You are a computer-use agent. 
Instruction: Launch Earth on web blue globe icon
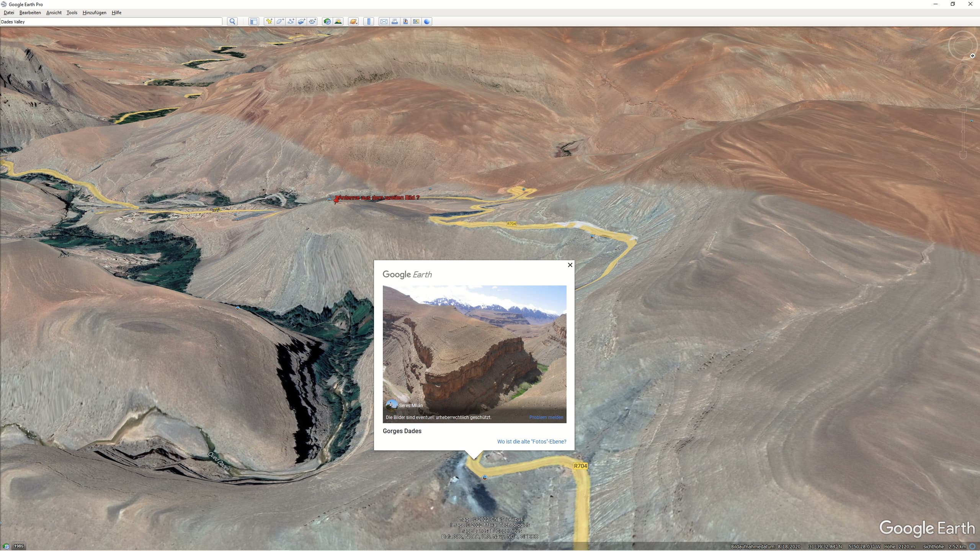coord(427,21)
